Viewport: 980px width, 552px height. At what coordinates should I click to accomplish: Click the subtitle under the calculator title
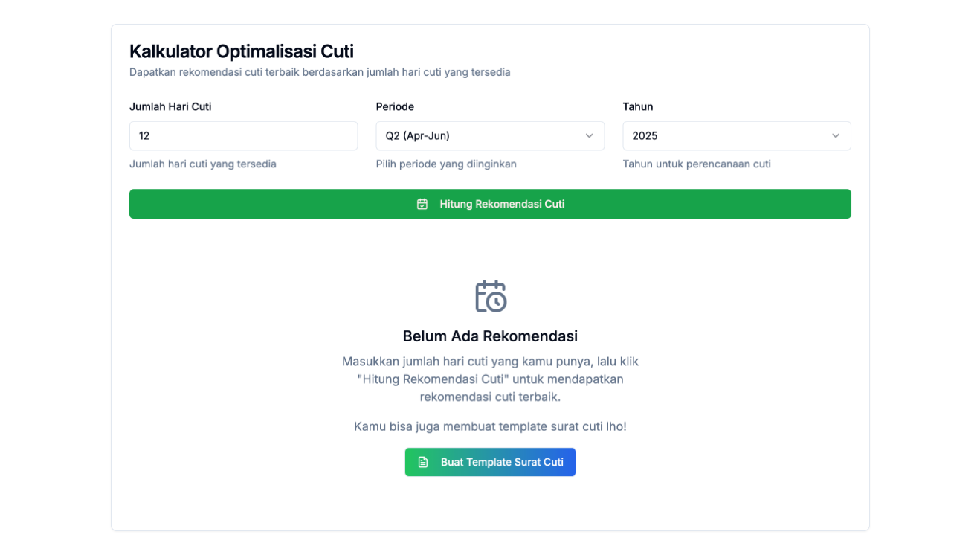pyautogui.click(x=320, y=72)
